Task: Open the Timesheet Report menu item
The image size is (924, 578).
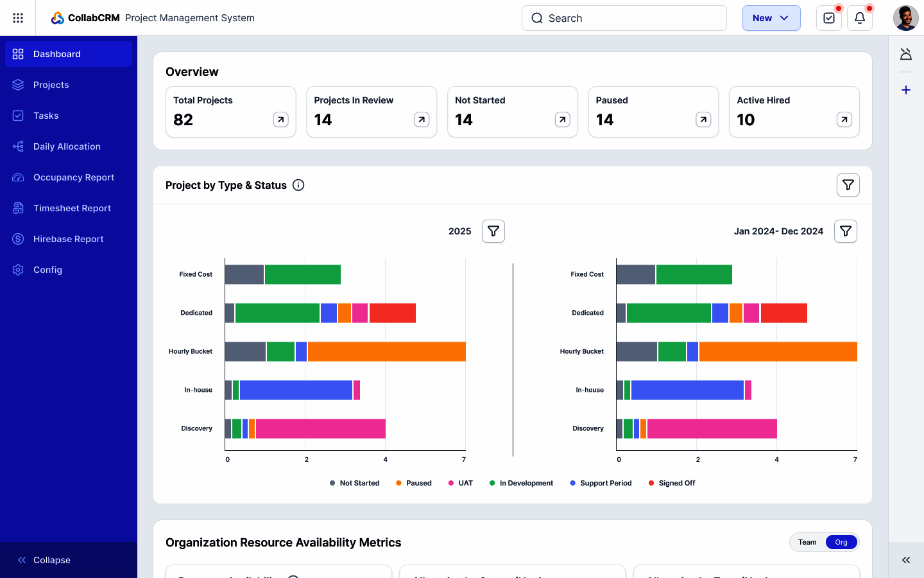Action: pos(72,208)
